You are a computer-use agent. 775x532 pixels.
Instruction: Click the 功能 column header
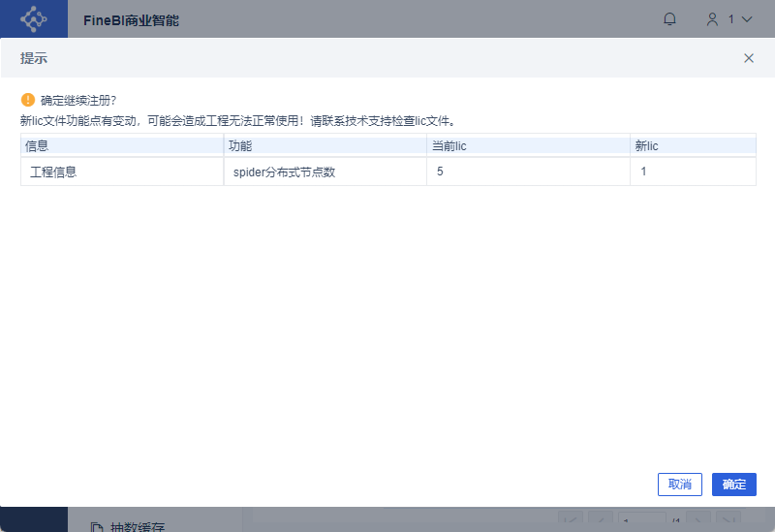(x=325, y=146)
